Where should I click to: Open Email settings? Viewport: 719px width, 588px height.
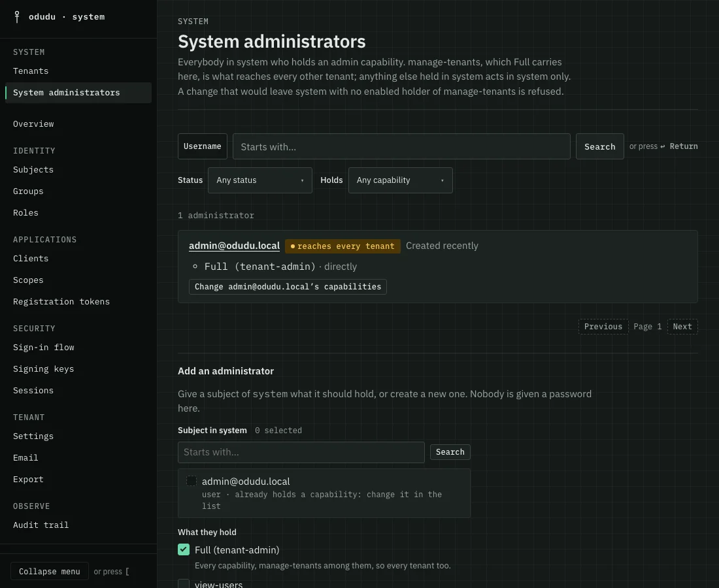coord(25,458)
